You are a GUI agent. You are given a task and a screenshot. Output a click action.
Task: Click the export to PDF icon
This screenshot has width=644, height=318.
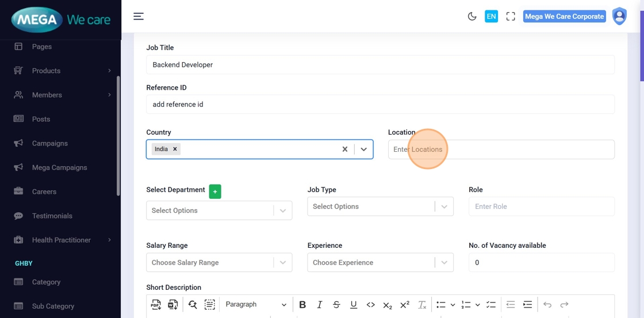pyautogui.click(x=156, y=305)
